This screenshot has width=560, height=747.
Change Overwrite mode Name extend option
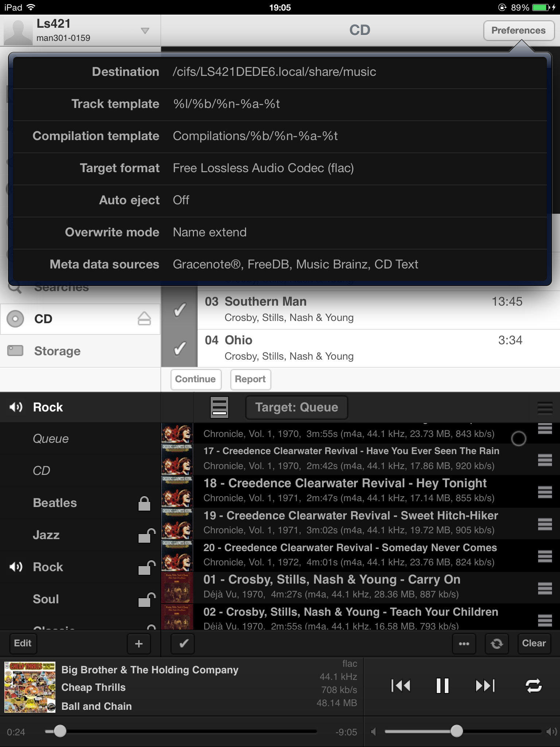tap(280, 232)
